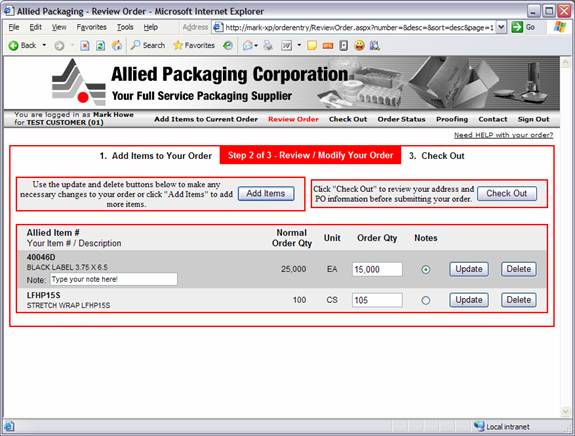Expand the Edit icon dropdown arrow
575x436 pixels.
[x=299, y=45]
